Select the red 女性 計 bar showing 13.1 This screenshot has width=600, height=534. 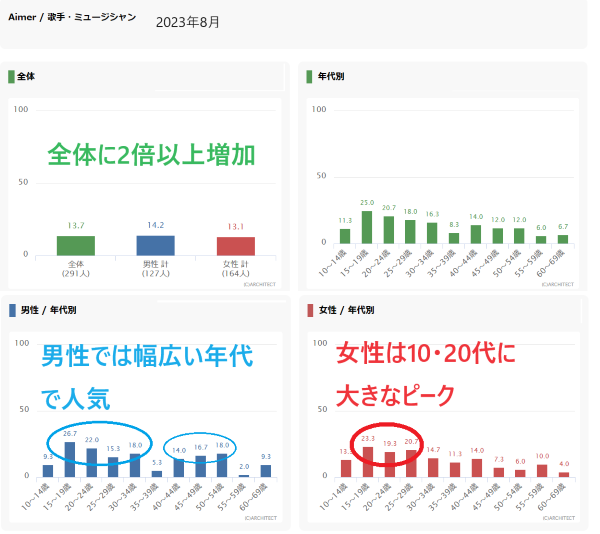click(x=236, y=245)
